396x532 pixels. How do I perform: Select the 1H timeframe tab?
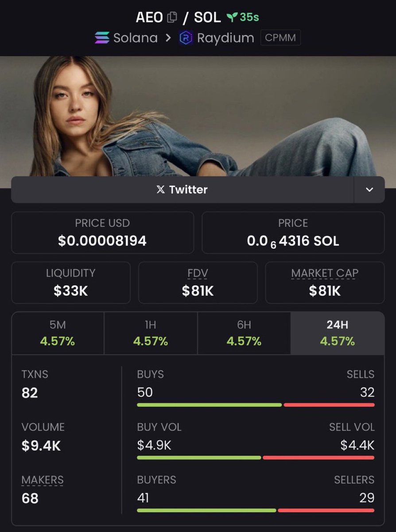pyautogui.click(x=151, y=333)
